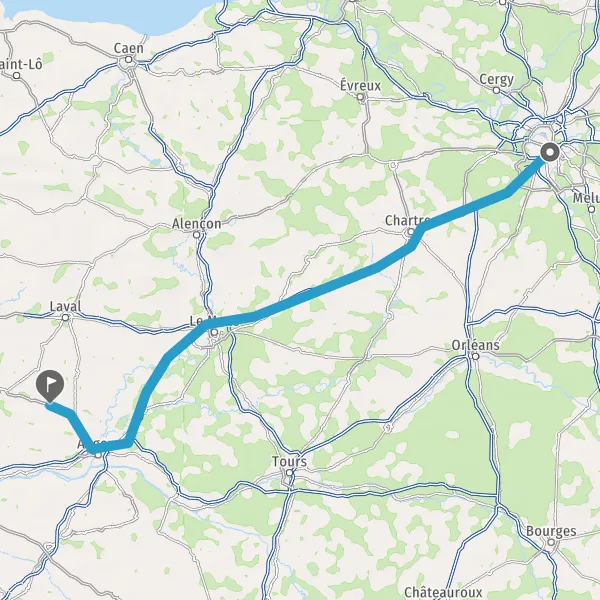Click the destination flag marker
600x600 pixels.
click(x=50, y=386)
